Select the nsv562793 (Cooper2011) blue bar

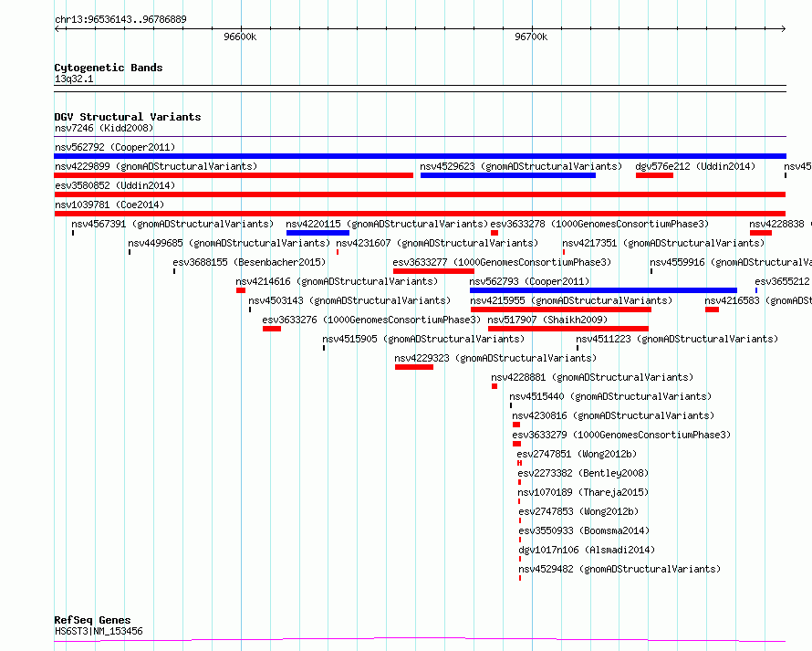603,290
